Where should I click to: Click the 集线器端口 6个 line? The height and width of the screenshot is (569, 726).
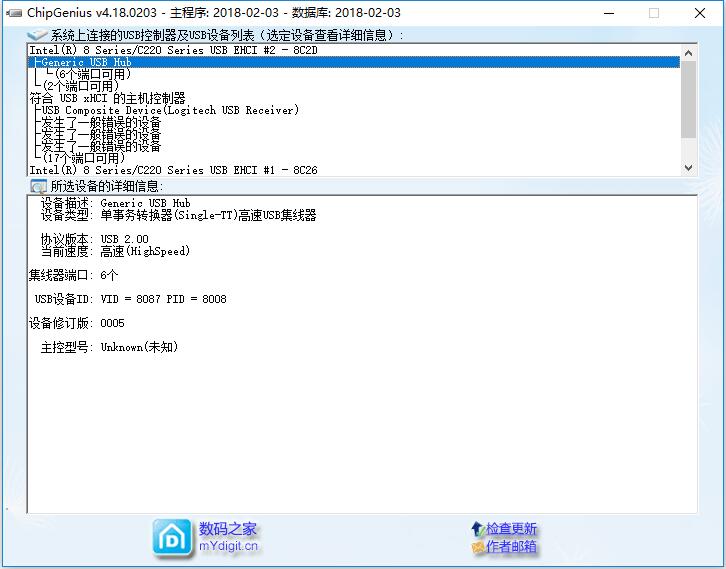74,275
